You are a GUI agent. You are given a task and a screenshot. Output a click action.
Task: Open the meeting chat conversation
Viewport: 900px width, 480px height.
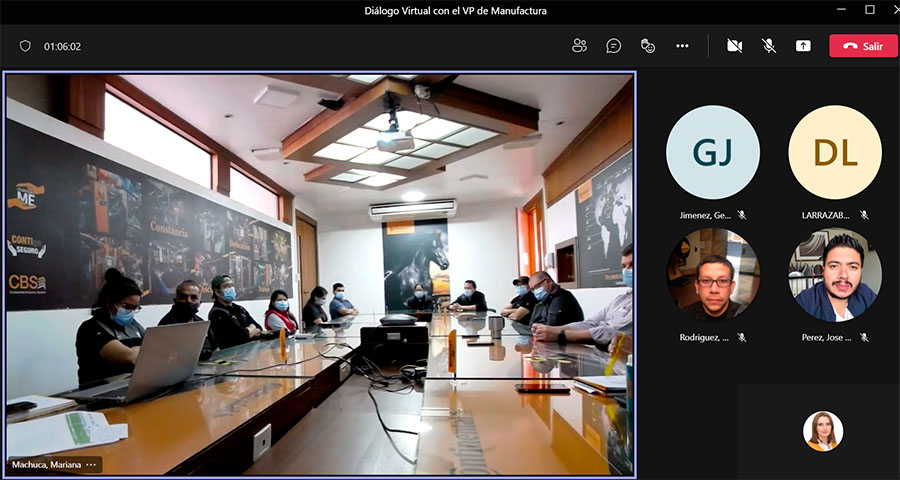[613, 46]
